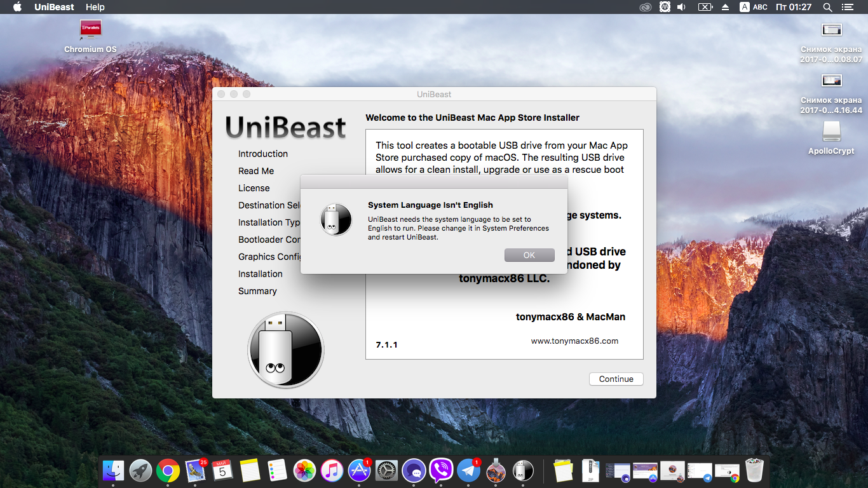The image size is (868, 488).
Task: Click the Creative Cloud menu bar icon
Action: [x=646, y=7]
